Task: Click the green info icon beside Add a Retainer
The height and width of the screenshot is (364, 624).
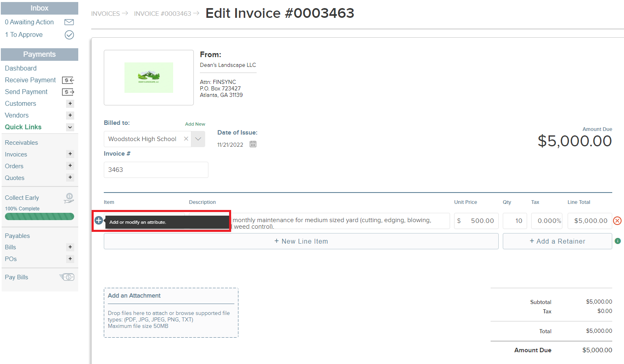Action: coord(618,241)
